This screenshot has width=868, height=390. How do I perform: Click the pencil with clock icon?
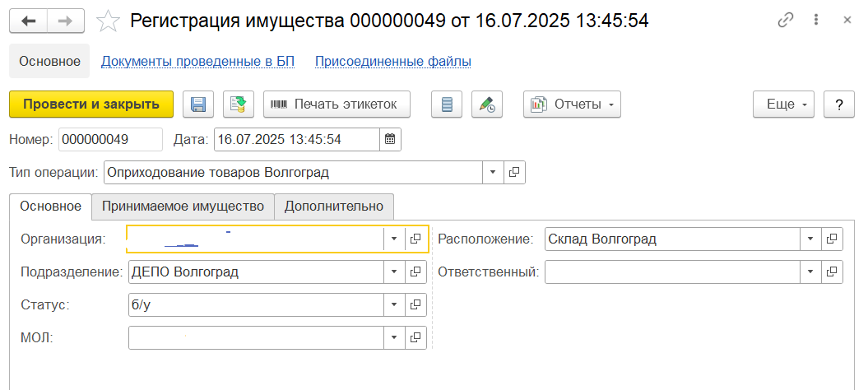487,104
